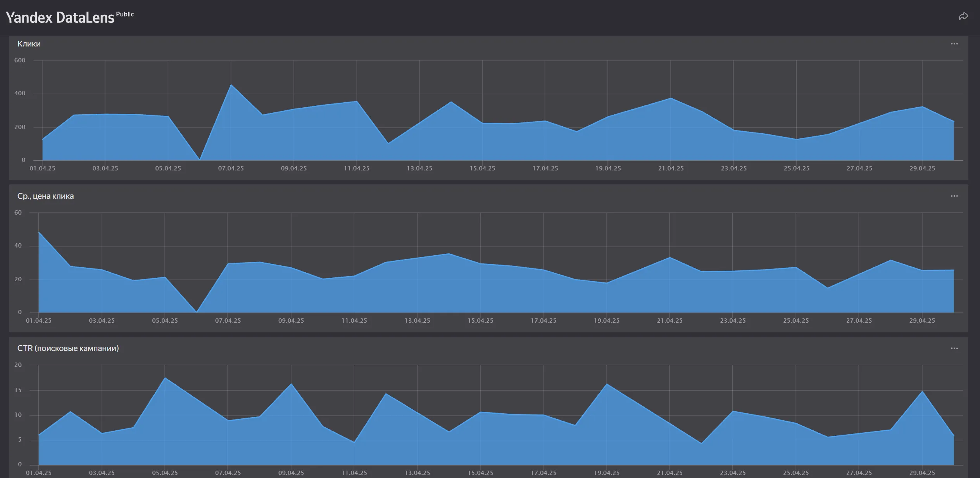This screenshot has height=478, width=980.
Task: Click the 600 y-axis label on the Клики chart
Action: (20, 60)
